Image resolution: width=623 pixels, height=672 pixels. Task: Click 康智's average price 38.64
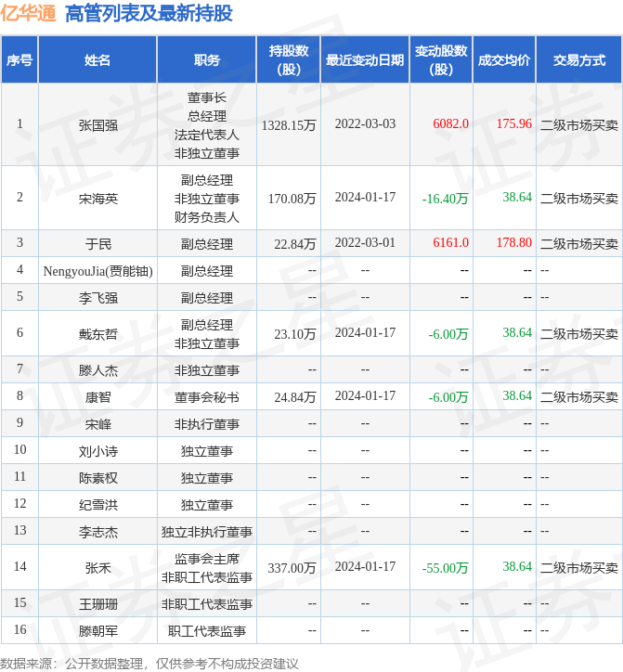tap(517, 395)
